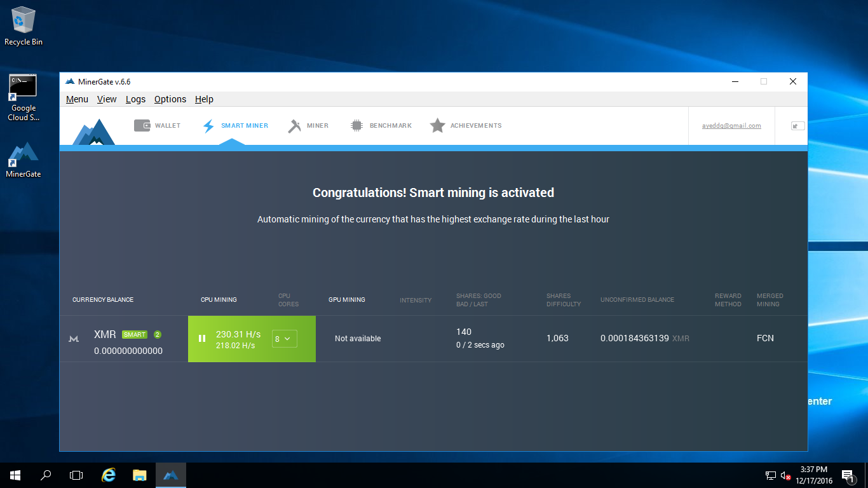Select the Google Cloud SDK Shell desktop shortcut
Viewport: 868px width, 488px height.
(23, 98)
